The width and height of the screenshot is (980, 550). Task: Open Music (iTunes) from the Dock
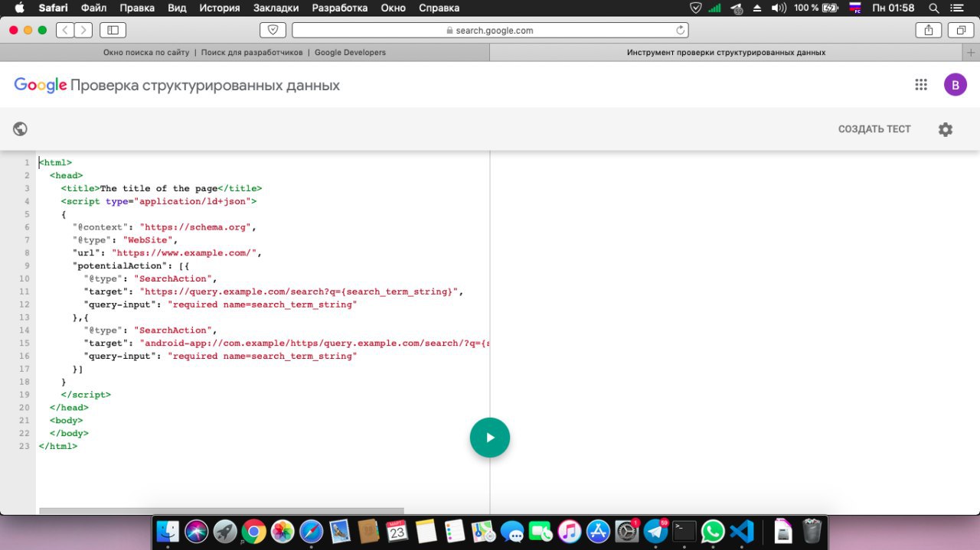click(x=570, y=531)
